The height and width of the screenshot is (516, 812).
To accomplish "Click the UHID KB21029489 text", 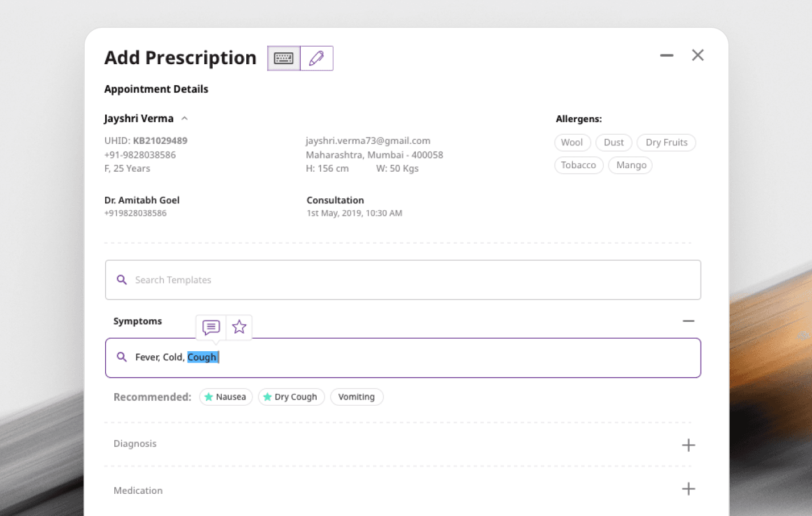I will pos(146,140).
